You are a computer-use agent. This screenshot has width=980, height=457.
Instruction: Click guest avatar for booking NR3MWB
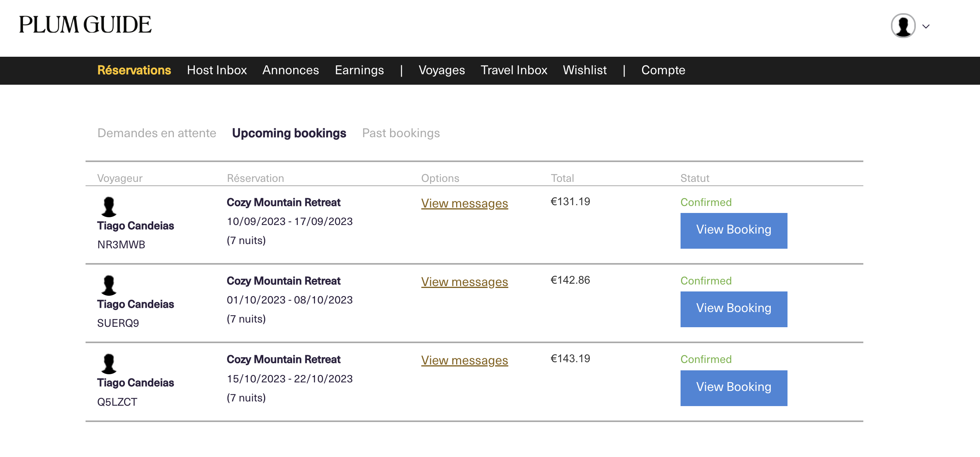(108, 207)
